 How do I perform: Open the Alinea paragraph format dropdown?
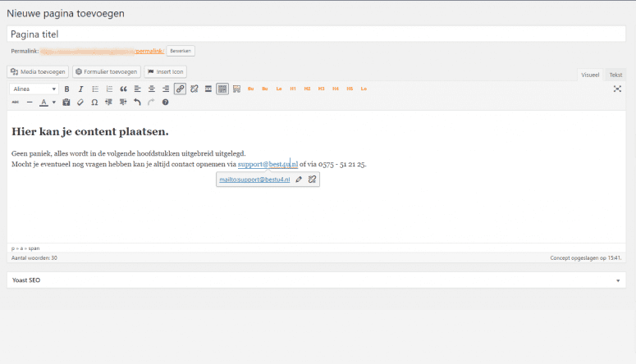[34, 89]
